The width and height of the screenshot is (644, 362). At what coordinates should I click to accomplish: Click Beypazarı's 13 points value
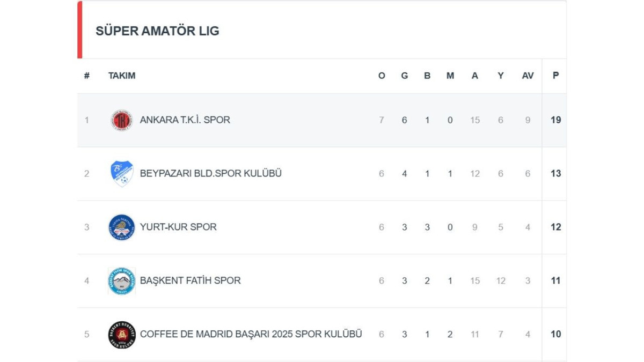pos(555,174)
